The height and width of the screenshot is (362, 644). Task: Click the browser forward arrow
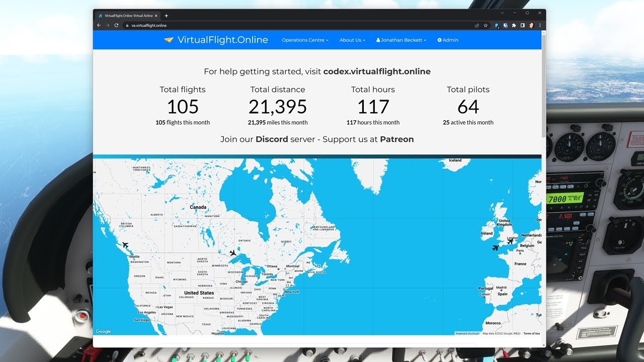108,25
